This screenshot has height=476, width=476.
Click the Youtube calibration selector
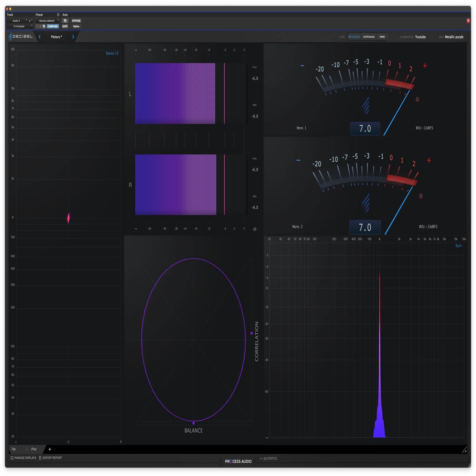click(x=420, y=37)
